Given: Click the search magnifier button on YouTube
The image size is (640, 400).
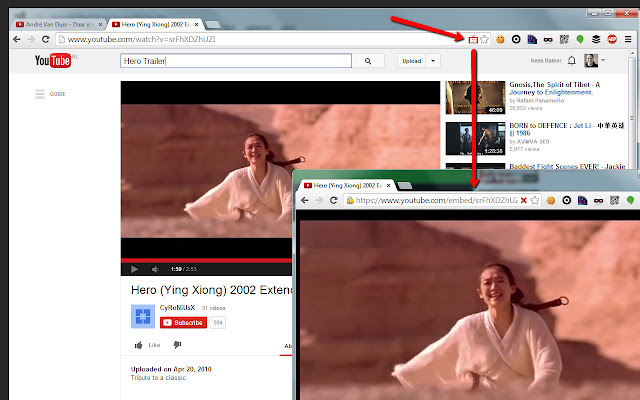Looking at the screenshot, I should [x=368, y=61].
